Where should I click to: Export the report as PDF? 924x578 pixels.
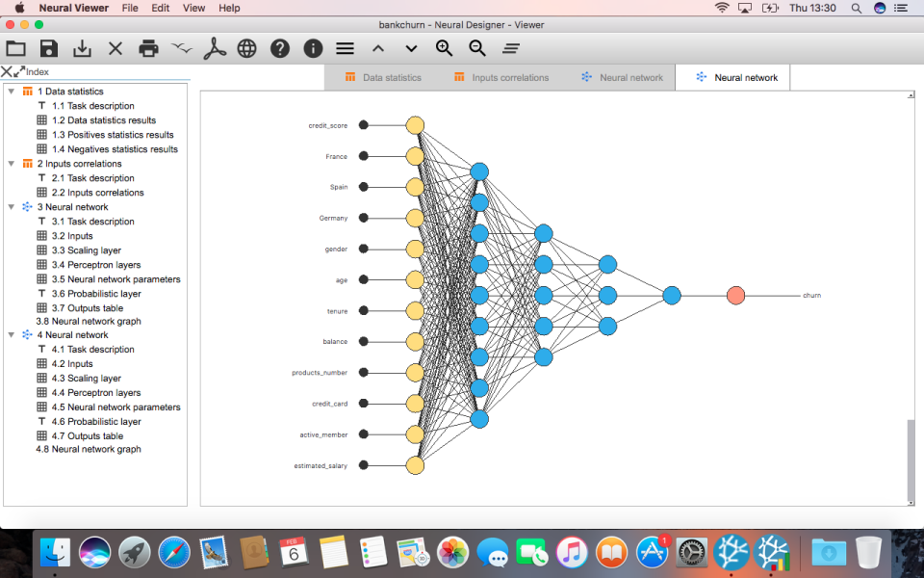click(214, 47)
